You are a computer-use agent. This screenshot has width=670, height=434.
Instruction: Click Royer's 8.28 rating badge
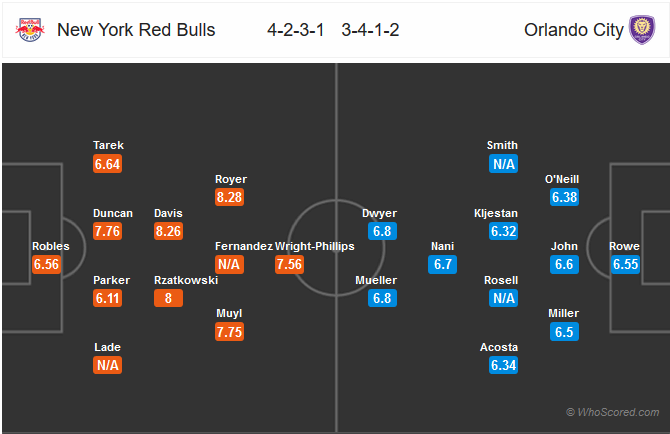[229, 197]
